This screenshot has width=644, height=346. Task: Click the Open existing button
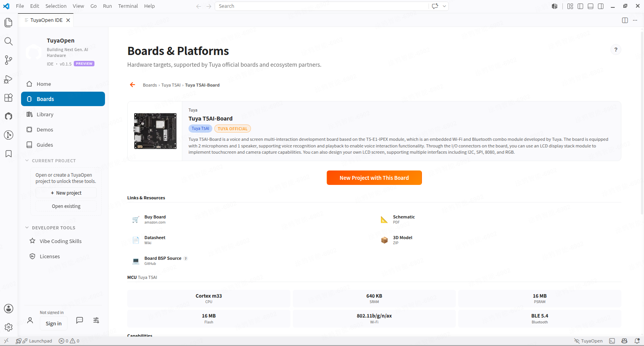point(66,206)
